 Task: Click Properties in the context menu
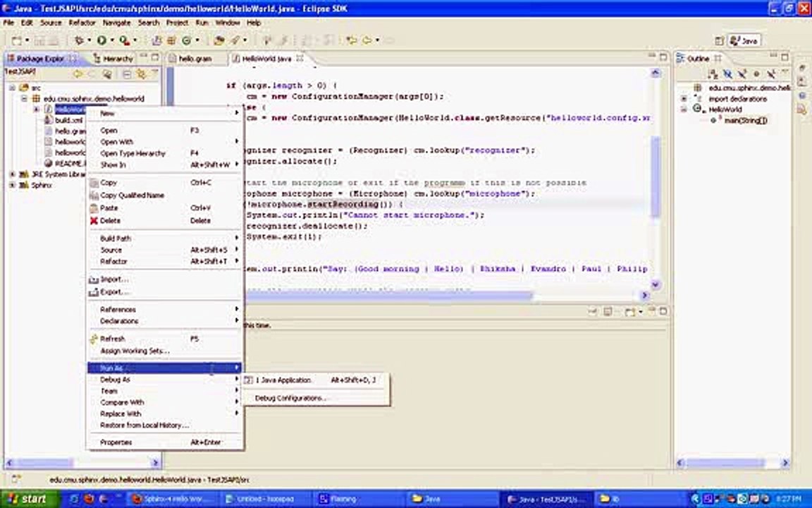coord(164,442)
